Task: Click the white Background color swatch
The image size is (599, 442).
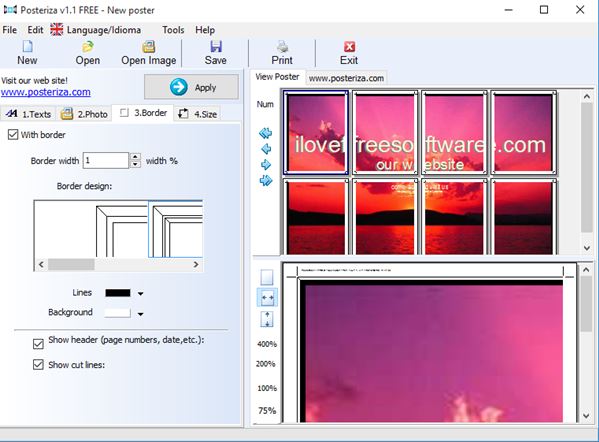Action: (x=118, y=313)
